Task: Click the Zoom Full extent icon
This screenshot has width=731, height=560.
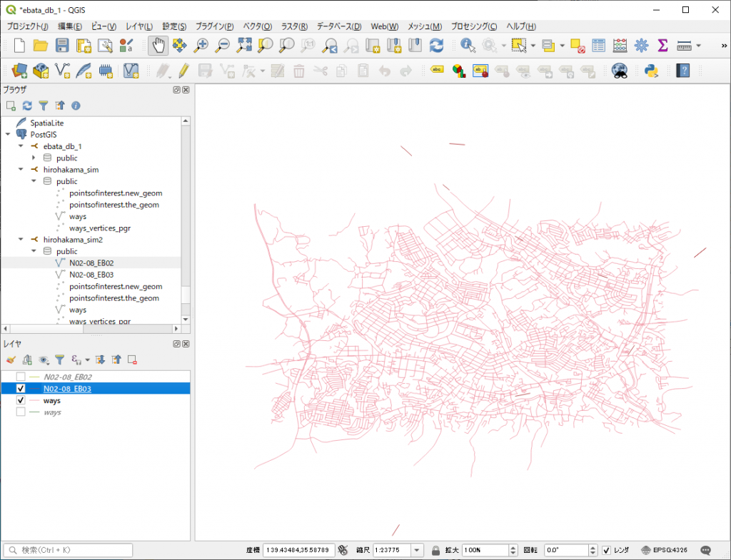Action: [x=244, y=46]
